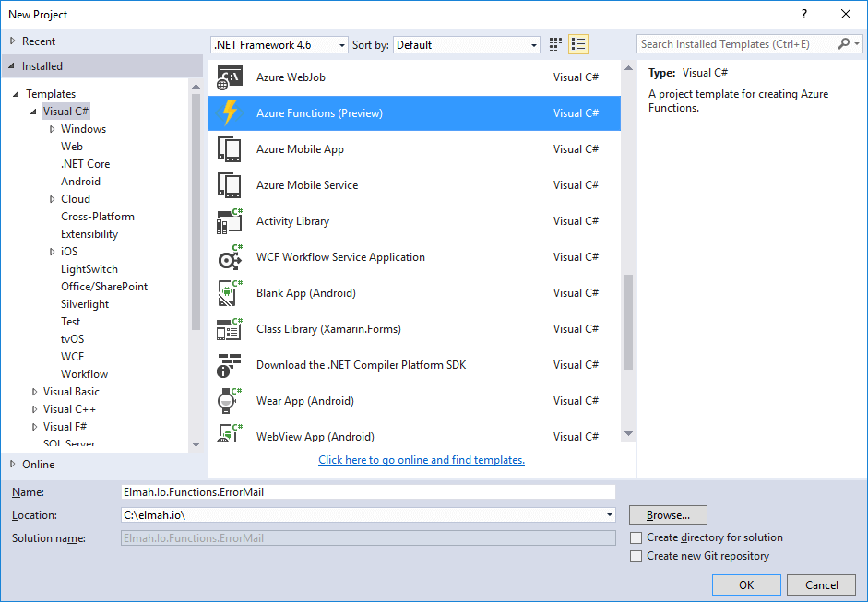
Task: Select the Blank App (Android) template name
Action: click(306, 293)
